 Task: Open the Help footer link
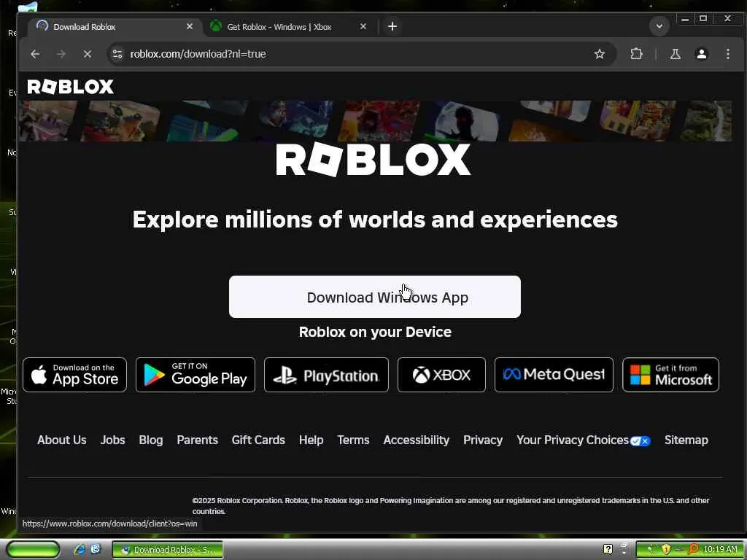click(x=311, y=440)
